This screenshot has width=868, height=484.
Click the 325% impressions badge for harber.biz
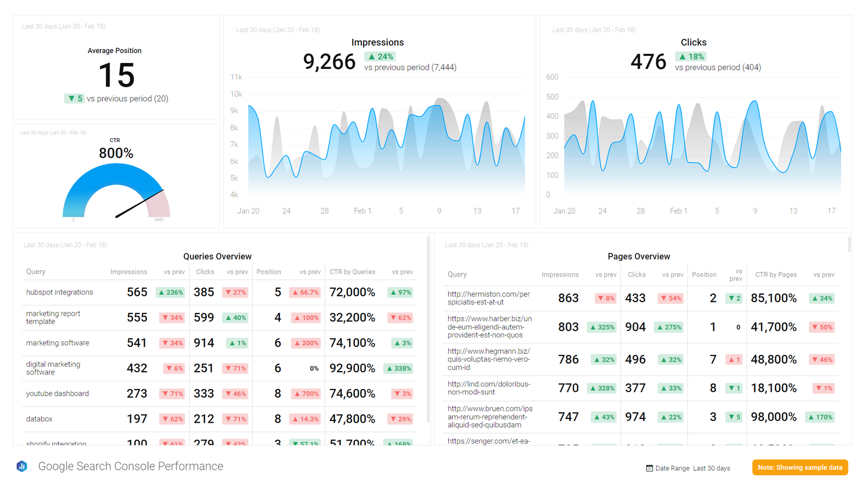click(x=602, y=327)
